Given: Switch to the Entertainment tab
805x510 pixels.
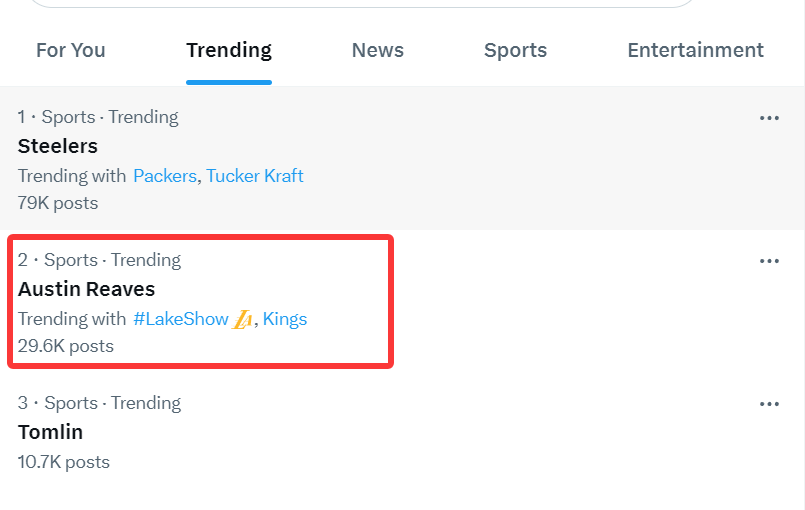Looking at the screenshot, I should pyautogui.click(x=695, y=50).
